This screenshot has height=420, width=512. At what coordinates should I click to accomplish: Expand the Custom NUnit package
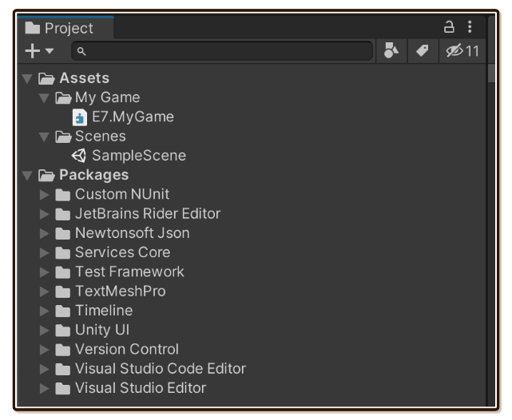(x=44, y=195)
